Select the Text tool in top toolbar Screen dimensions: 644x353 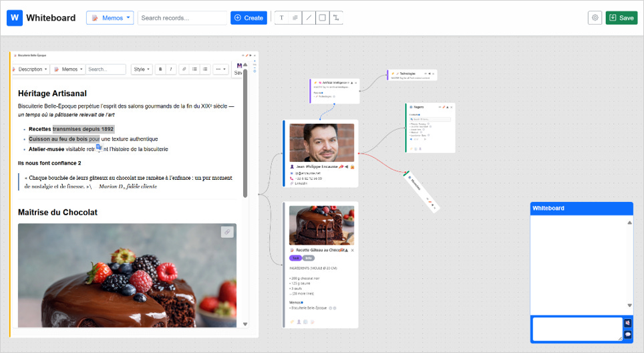(x=281, y=17)
